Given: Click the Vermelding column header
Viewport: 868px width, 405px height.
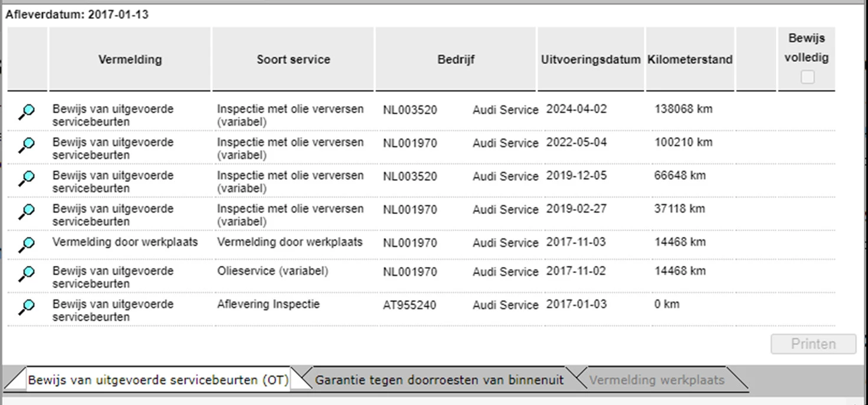Looking at the screenshot, I should pyautogui.click(x=130, y=60).
